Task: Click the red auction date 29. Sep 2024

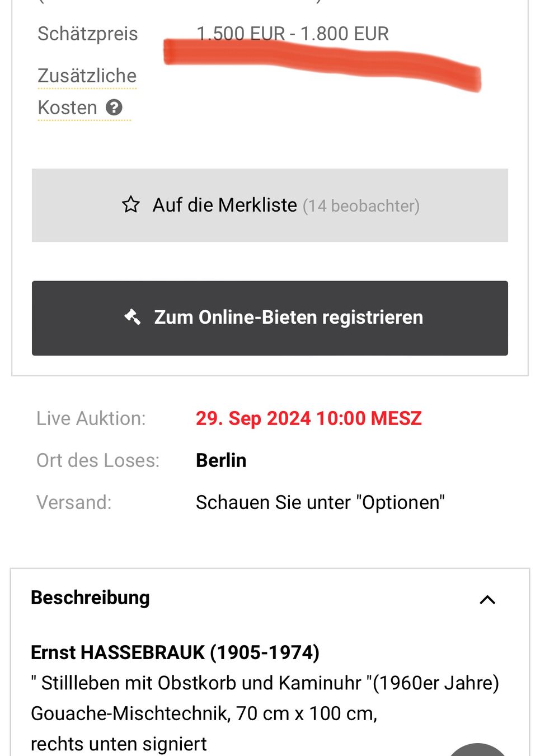Action: tap(308, 418)
